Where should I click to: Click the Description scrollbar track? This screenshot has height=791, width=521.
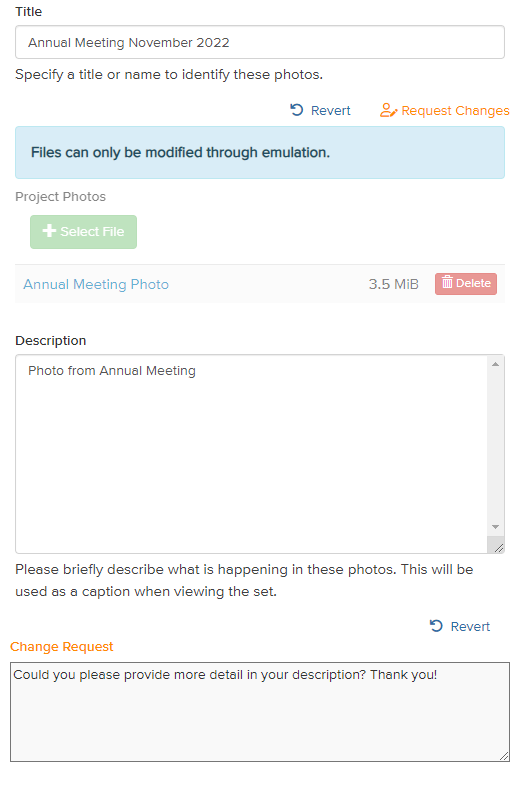[x=495, y=445]
